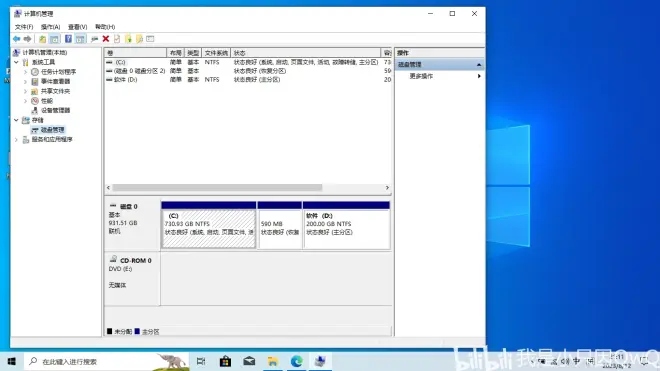
Task: Select the 软件 (D:) 200.00 GB partition block
Action: tap(346, 225)
